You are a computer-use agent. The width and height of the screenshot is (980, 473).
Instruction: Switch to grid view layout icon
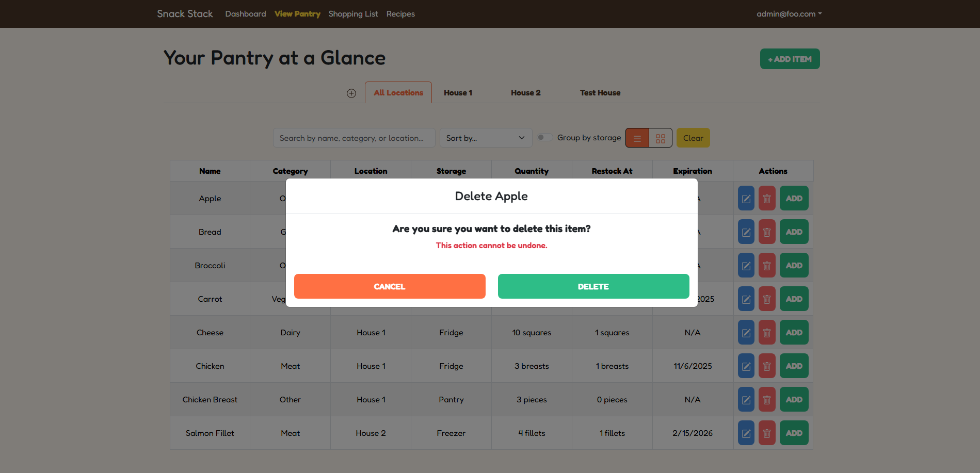[x=660, y=138]
